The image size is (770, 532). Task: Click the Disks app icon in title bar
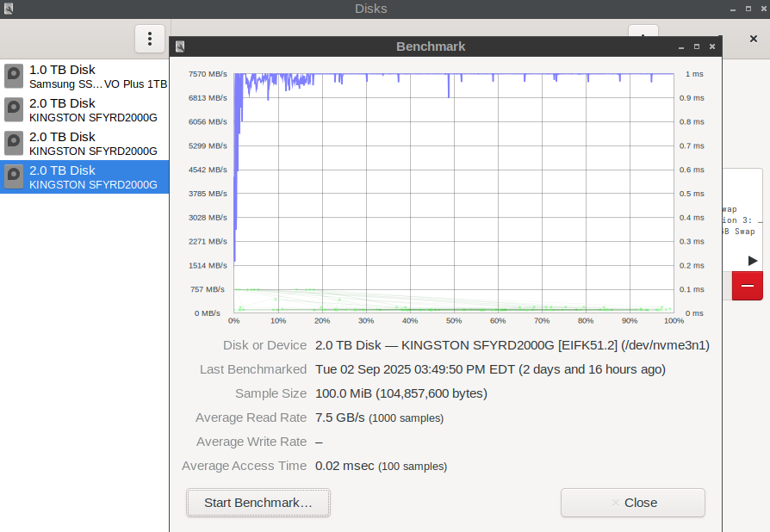[x=9, y=9]
